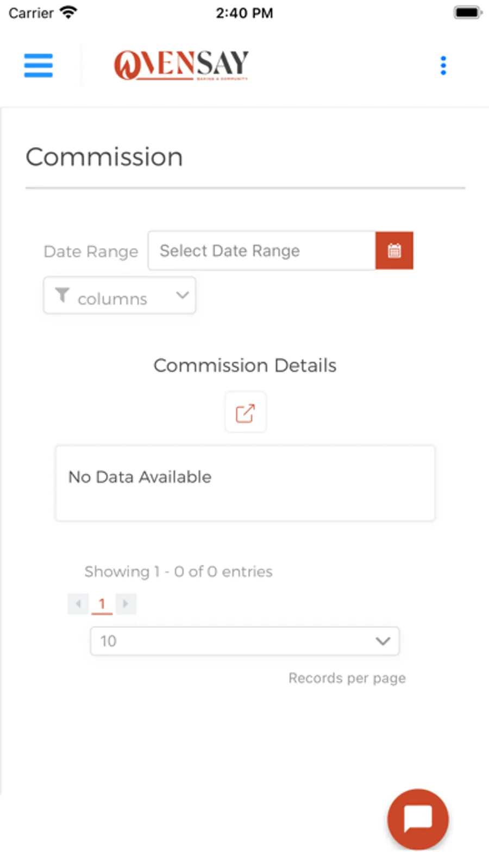Click the export commission details icon

245,413
